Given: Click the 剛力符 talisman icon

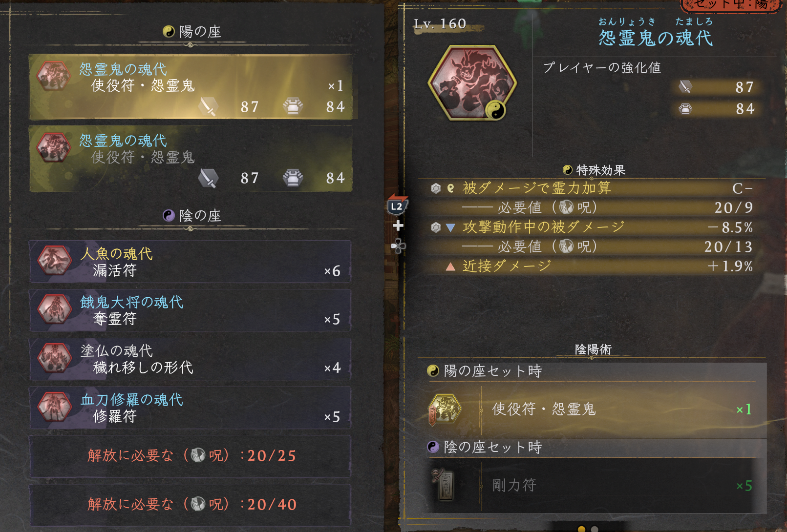Looking at the screenshot, I should point(445,485).
